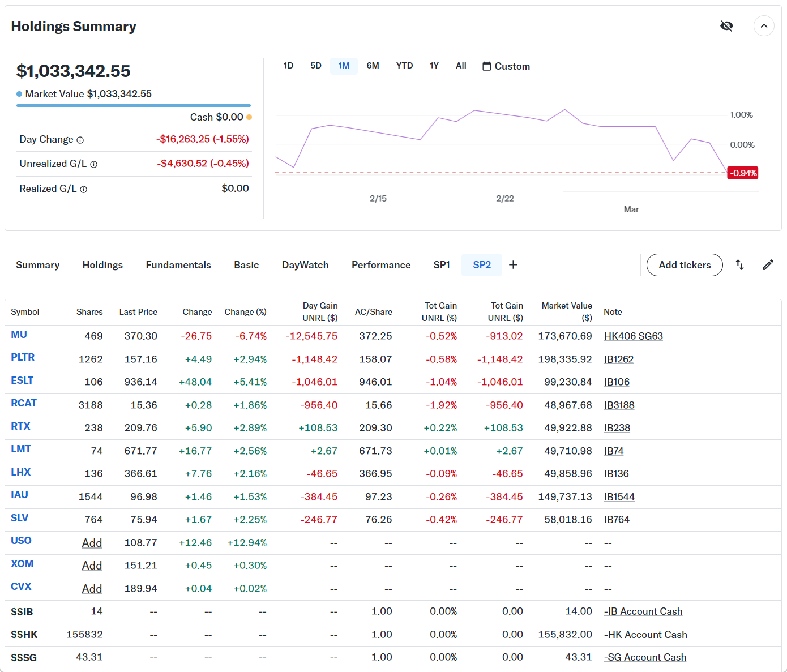Open the HK406 SG63 note for MU

(x=633, y=336)
